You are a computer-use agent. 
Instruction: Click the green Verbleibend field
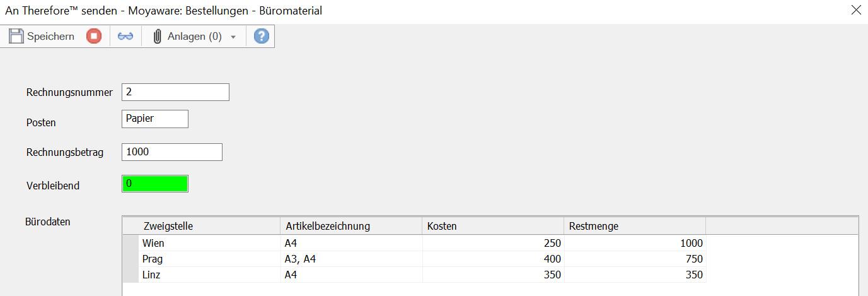coord(154,184)
